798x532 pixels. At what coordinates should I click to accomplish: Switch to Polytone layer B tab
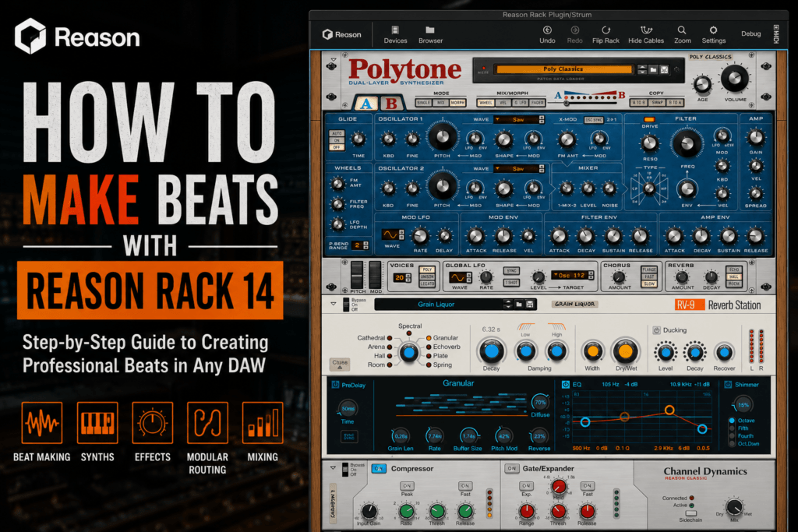click(391, 104)
